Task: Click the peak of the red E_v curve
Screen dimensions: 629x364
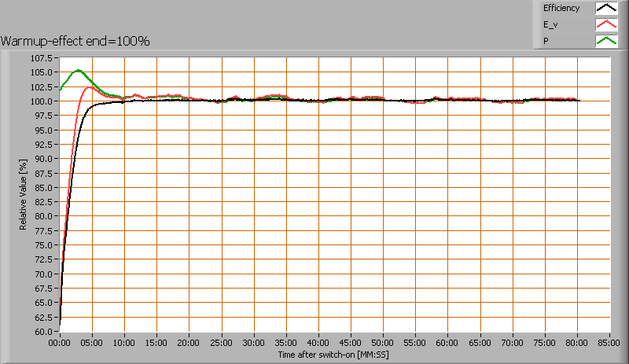Action: pyautogui.click(x=89, y=87)
